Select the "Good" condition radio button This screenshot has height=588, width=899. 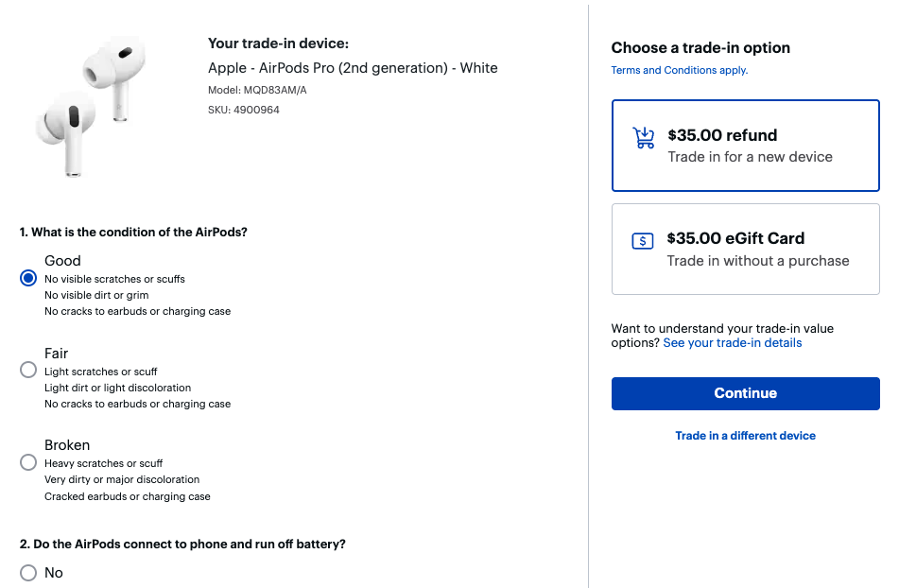[27, 278]
